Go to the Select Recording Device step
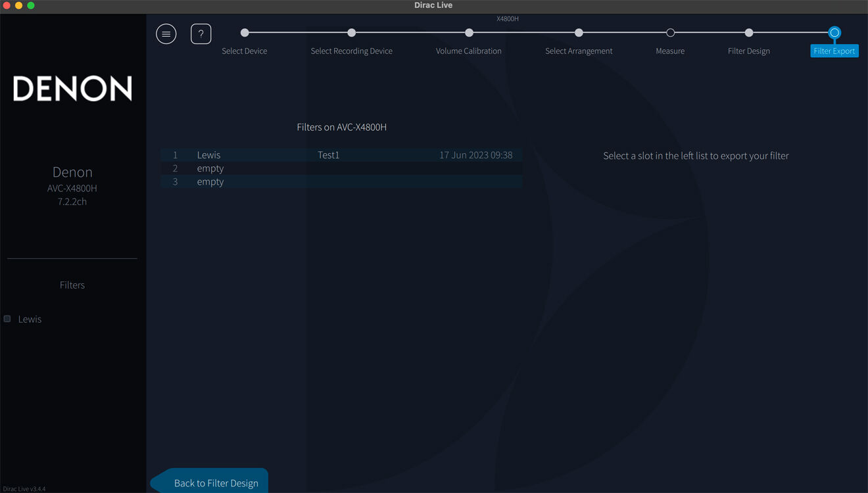Image resolution: width=868 pixels, height=493 pixels. [352, 32]
